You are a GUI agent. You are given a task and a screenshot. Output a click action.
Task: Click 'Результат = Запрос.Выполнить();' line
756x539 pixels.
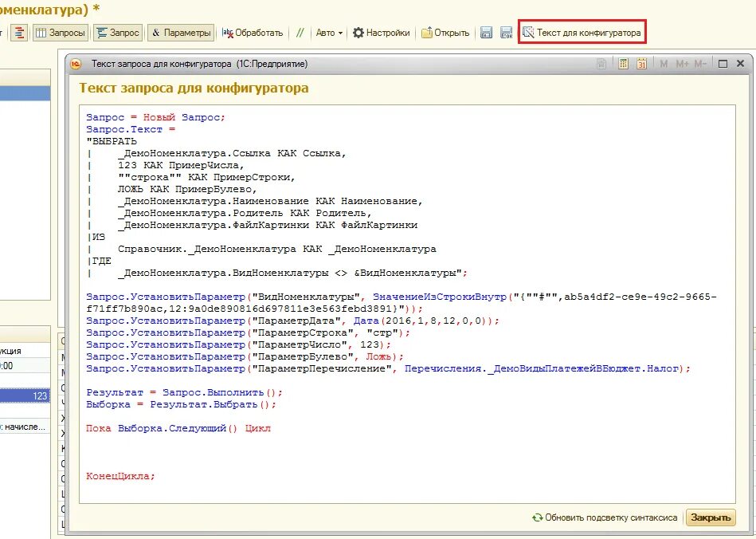tap(184, 392)
